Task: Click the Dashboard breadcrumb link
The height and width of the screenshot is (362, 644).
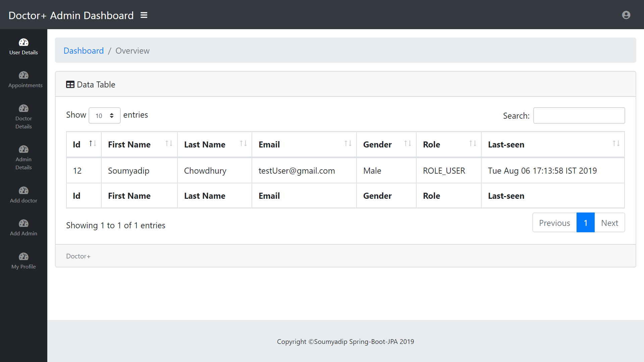Action: click(84, 51)
